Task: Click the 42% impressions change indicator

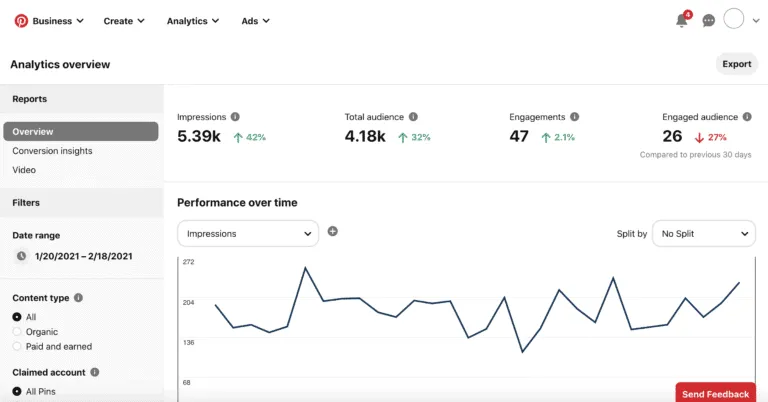Action: pos(250,138)
